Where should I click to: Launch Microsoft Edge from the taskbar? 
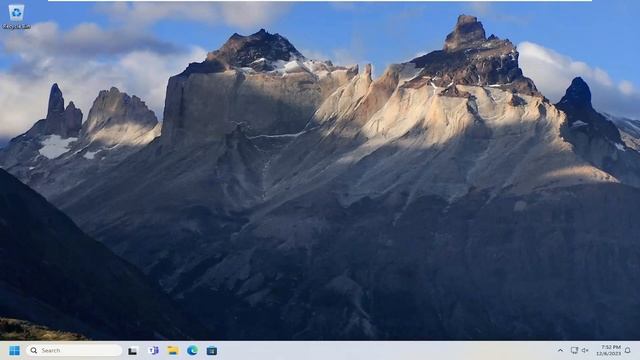(192, 350)
